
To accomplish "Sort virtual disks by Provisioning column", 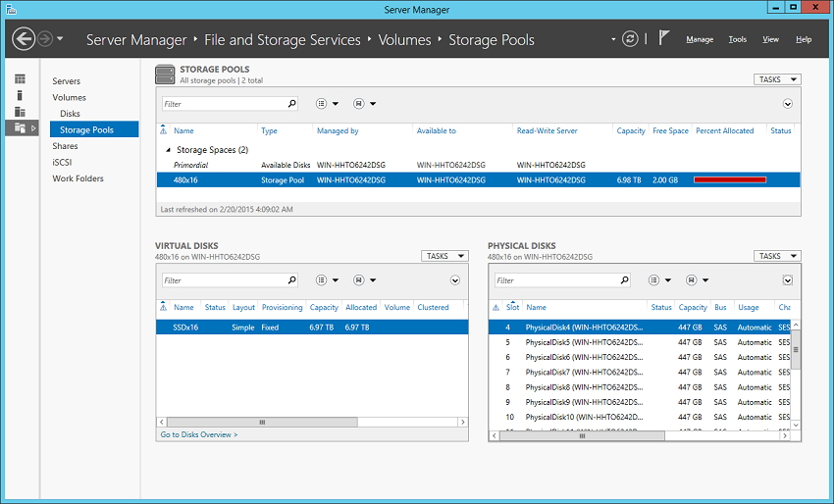I will tap(282, 307).
